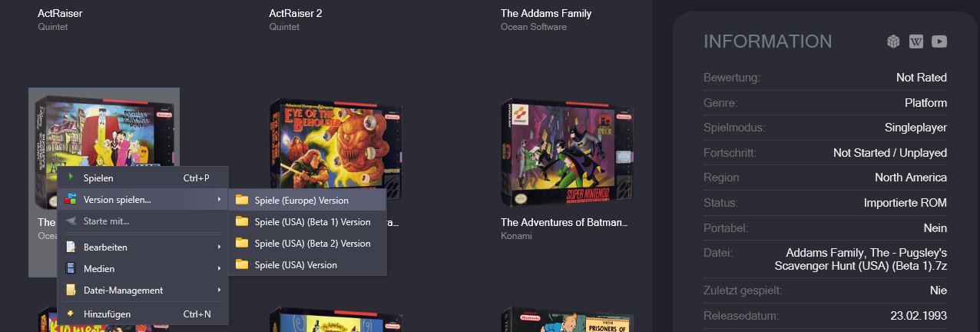Viewport: 980px width, 332px height.
Task: Expand the Bearbeiten submenu arrow
Action: click(220, 247)
